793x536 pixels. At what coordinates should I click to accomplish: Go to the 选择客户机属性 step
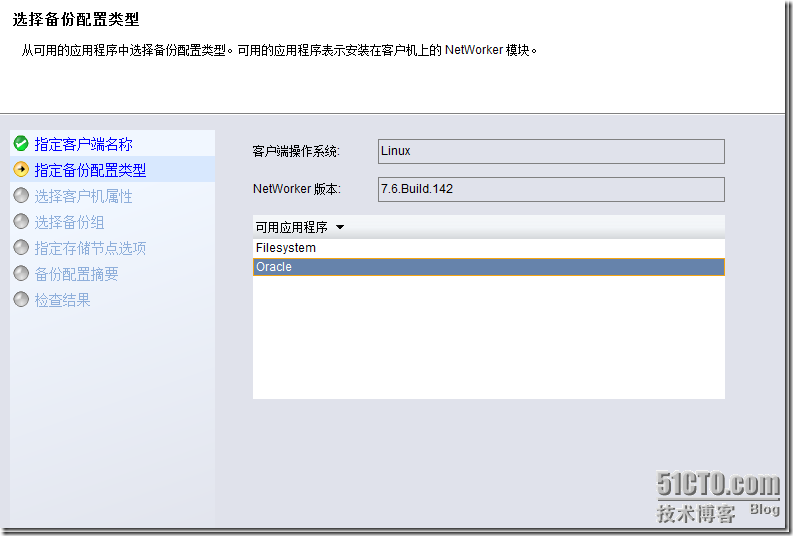click(x=83, y=196)
